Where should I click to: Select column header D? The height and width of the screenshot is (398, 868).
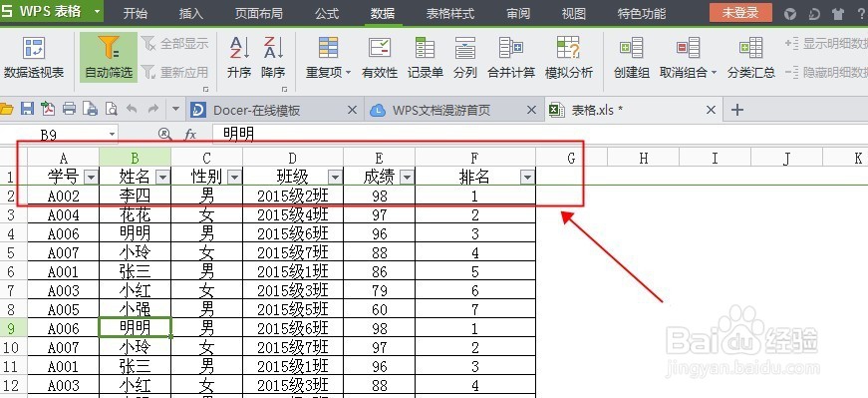click(x=293, y=158)
